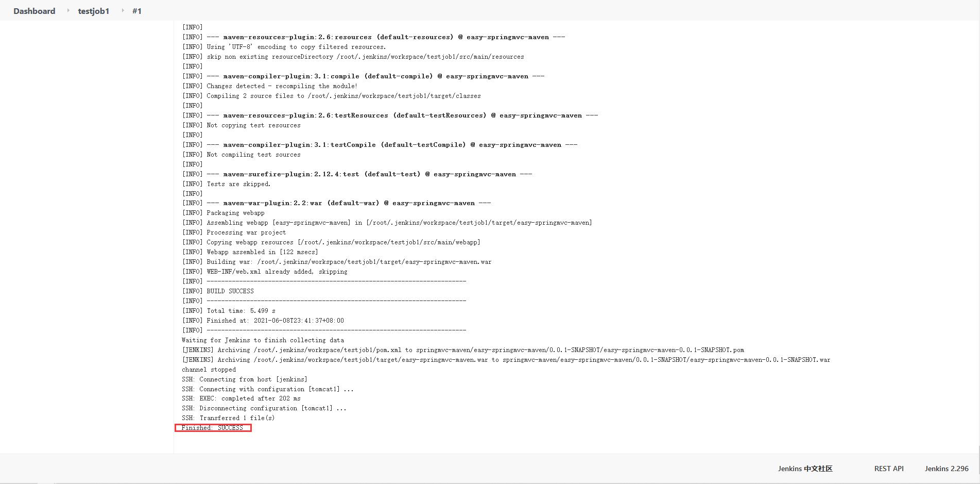
Task: Select the 'channel stopped' log line
Action: point(209,370)
